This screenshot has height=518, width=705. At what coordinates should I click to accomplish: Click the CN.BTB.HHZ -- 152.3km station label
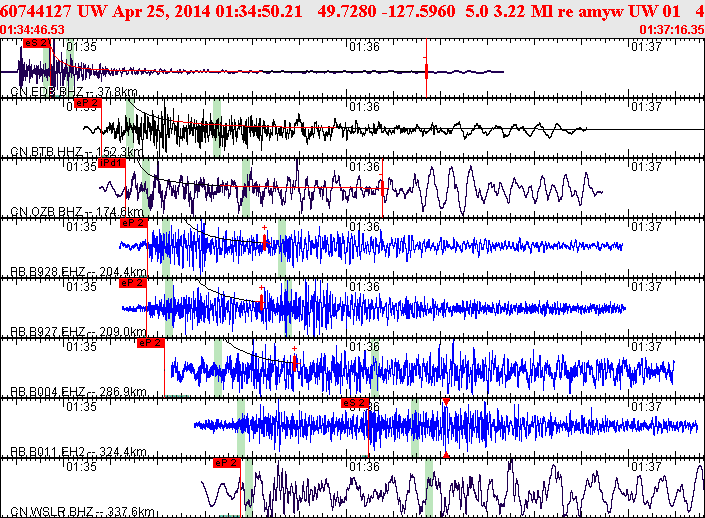(x=76, y=152)
